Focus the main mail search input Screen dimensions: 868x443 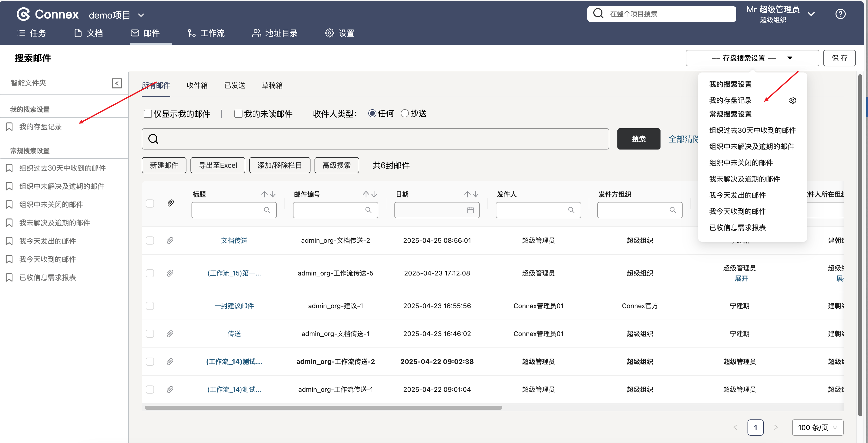(x=375, y=139)
